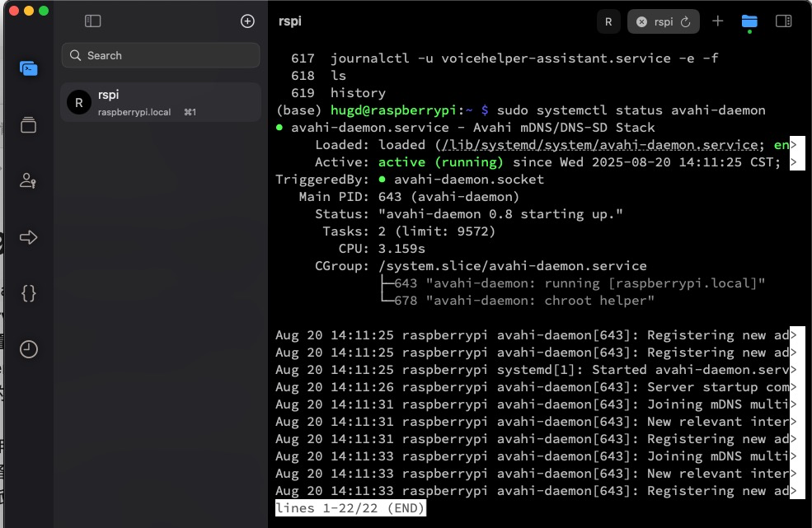Toggle the left sidebar panel icon
The width and height of the screenshot is (812, 528).
92,21
